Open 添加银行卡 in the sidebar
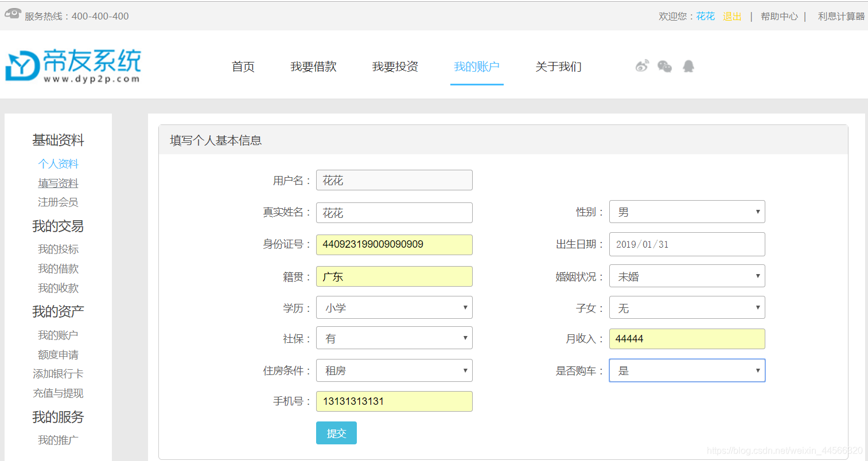The width and height of the screenshot is (868, 461). coord(58,373)
